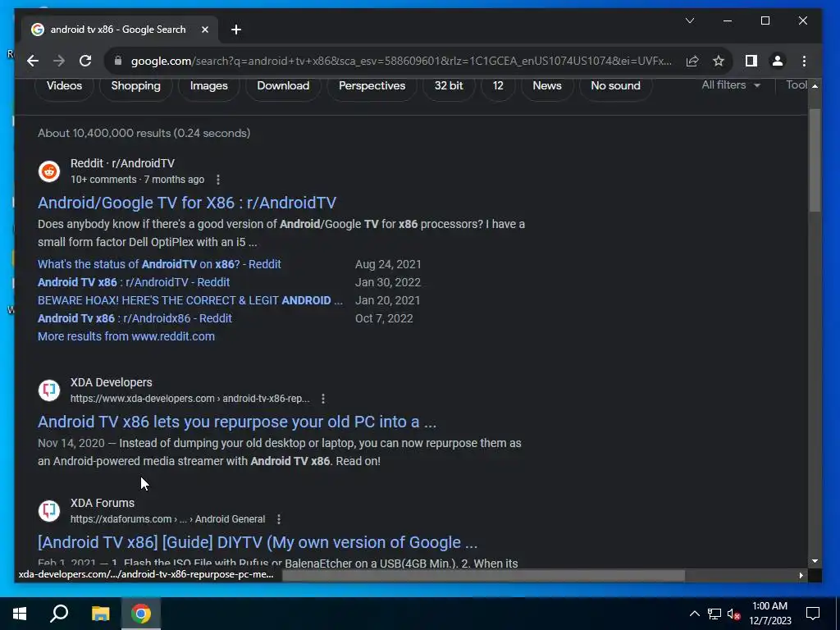Open the Chrome profile avatar menu

click(778, 61)
